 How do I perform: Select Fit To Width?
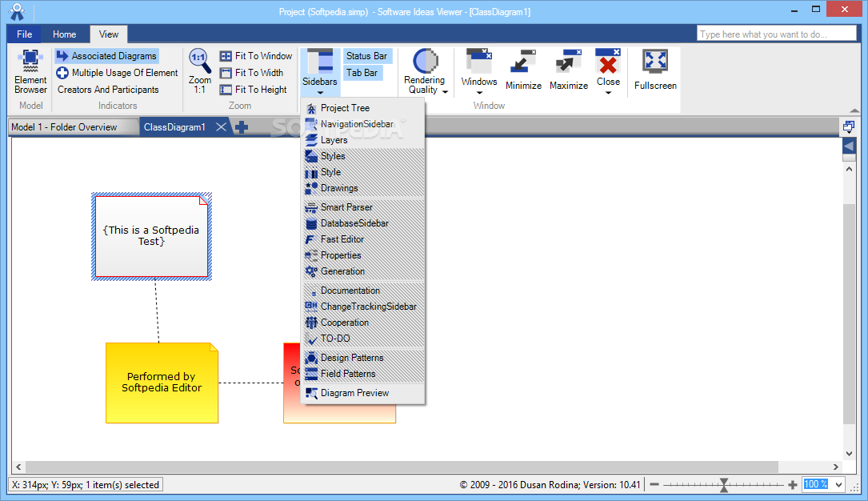251,73
